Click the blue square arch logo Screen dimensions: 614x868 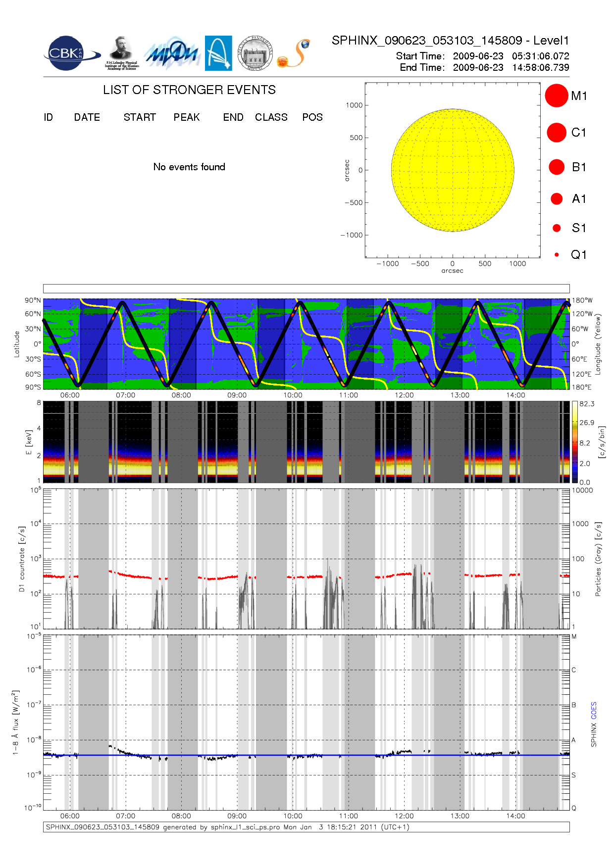[x=218, y=53]
